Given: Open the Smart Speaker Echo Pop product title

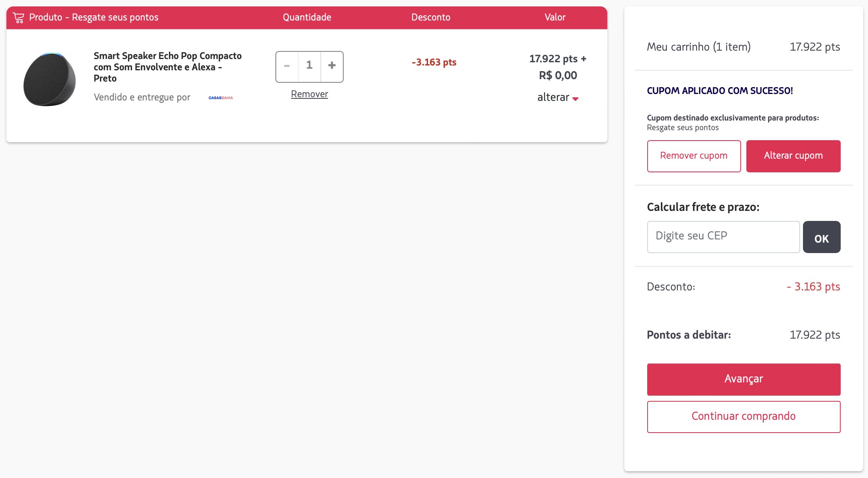Looking at the screenshot, I should [x=167, y=67].
